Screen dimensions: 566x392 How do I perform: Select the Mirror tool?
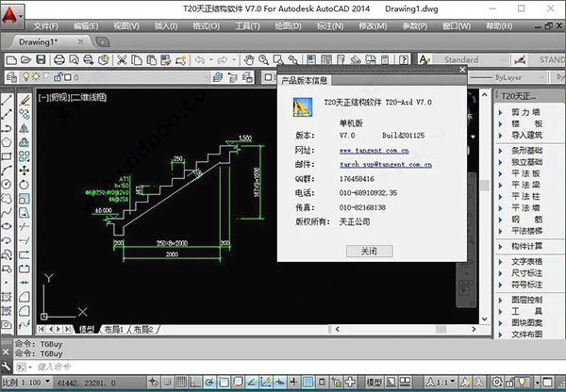point(25,128)
